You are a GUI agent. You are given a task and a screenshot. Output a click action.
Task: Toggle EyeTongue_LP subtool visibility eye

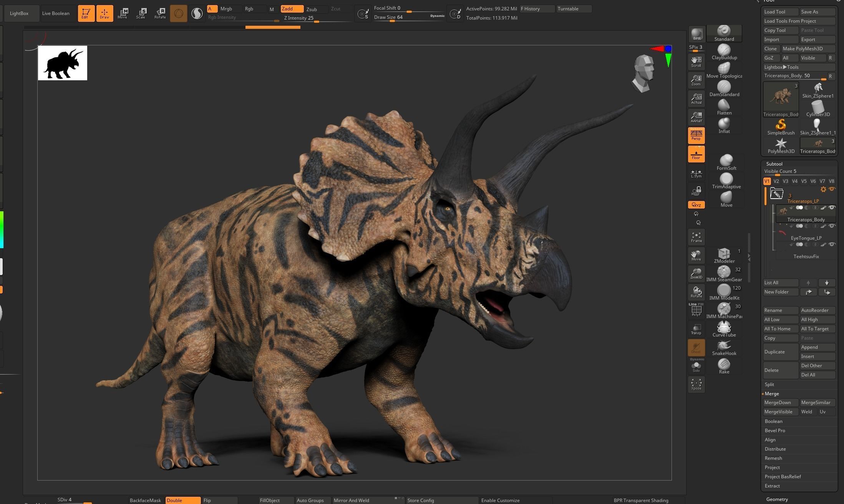point(832,226)
